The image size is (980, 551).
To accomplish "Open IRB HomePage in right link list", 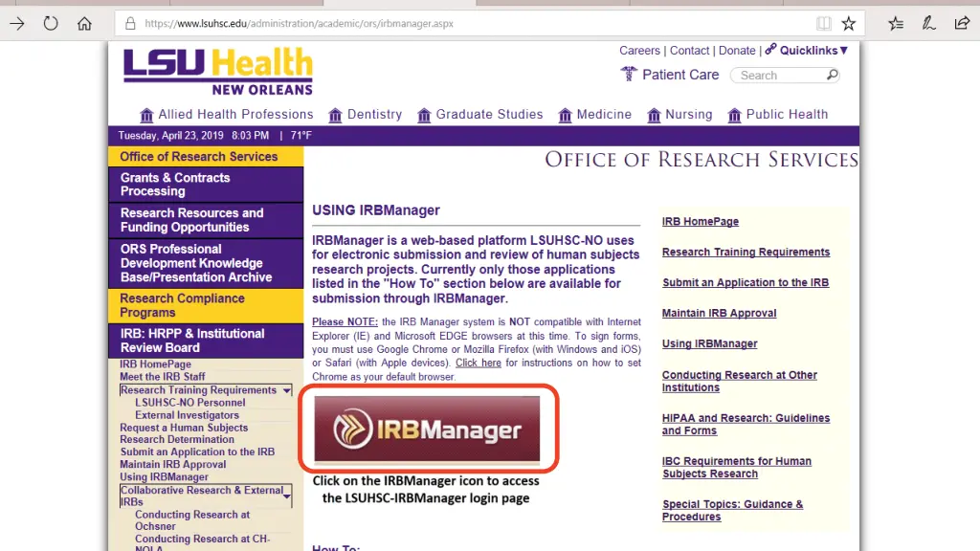I will (700, 222).
